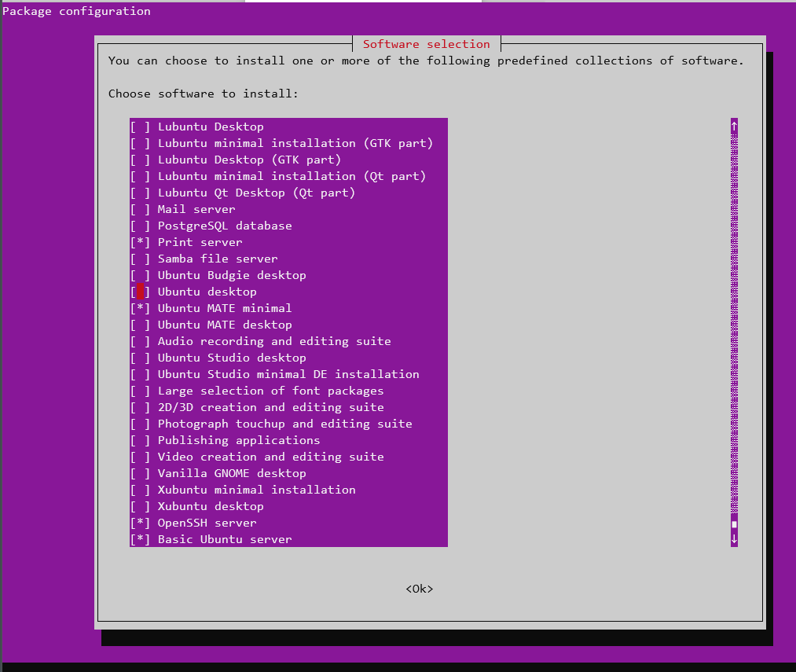Click the 'Choose software to install:' label

pyautogui.click(x=203, y=94)
